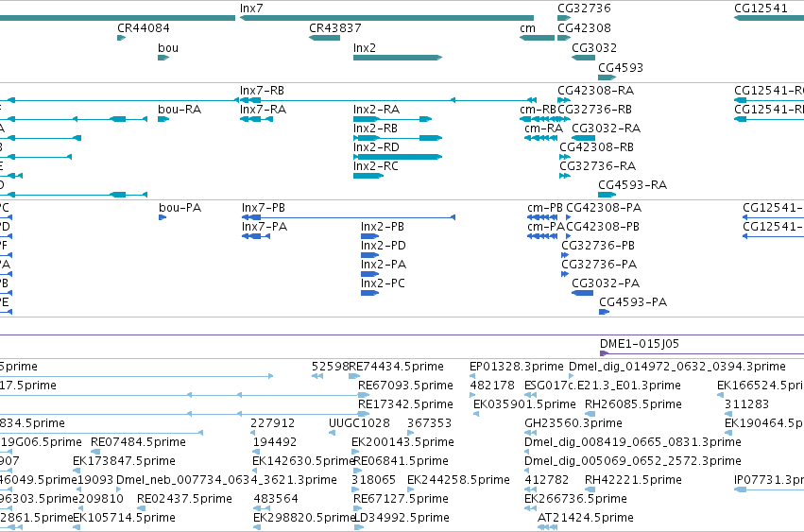804x532 pixels.
Task: Click the Inx2-PD protein label
Action: [x=383, y=246]
